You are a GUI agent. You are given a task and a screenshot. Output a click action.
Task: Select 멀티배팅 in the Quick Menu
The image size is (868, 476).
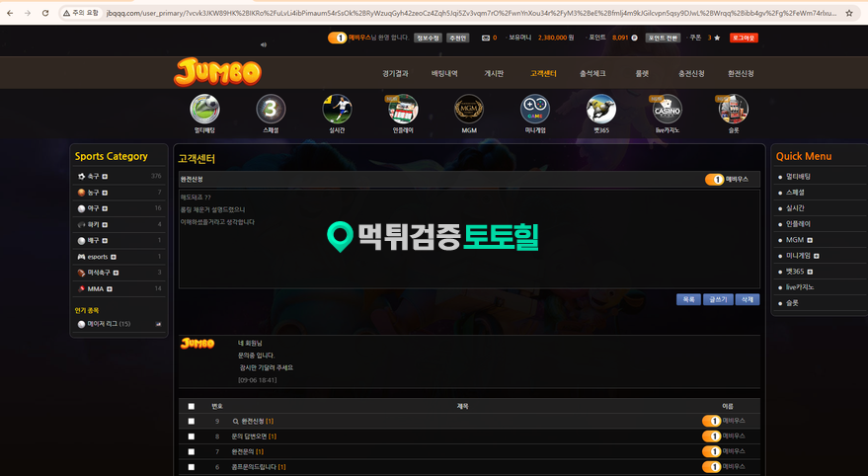point(798,177)
